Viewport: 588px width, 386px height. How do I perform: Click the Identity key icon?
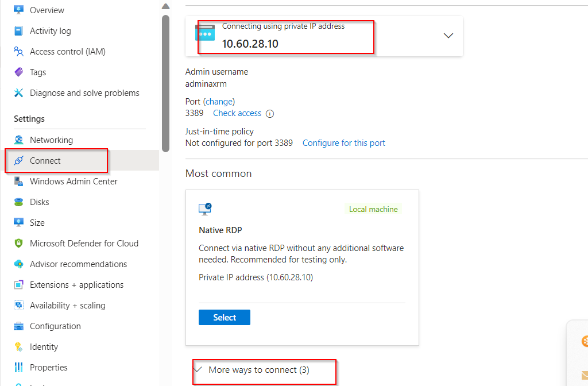[x=18, y=347]
